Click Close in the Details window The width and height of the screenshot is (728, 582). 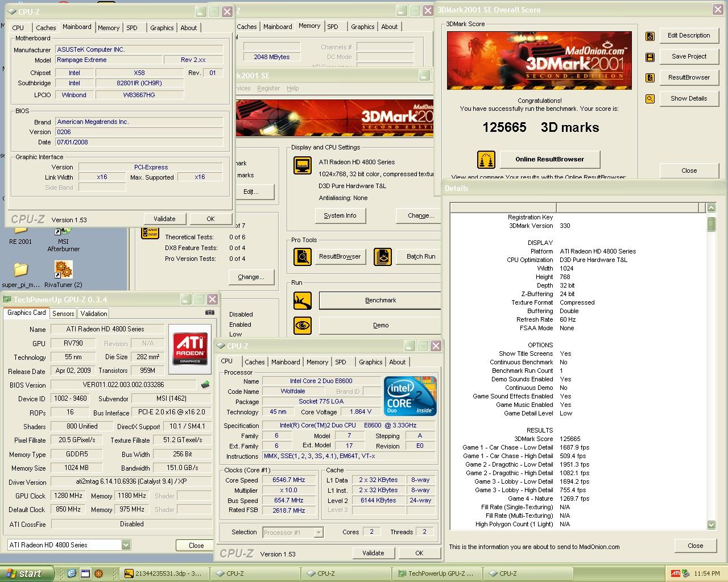tap(695, 546)
